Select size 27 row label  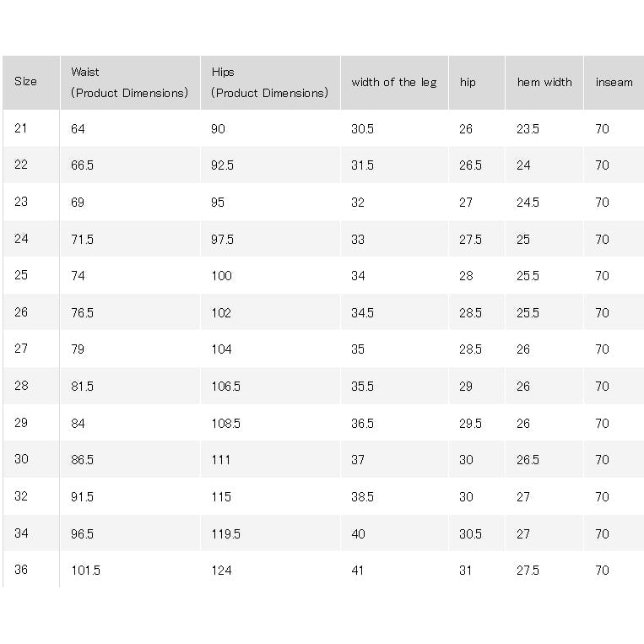[x=20, y=349]
